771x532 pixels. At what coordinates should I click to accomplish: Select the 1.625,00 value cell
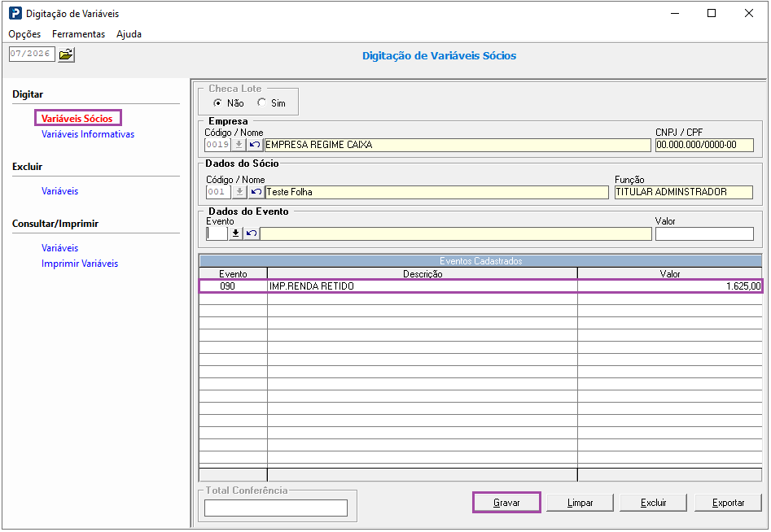pos(670,286)
